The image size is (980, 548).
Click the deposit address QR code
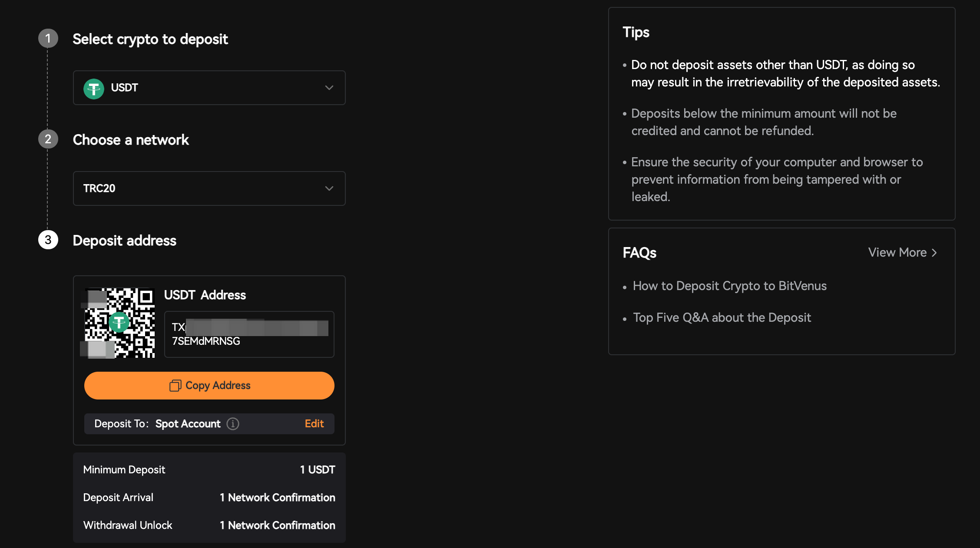[x=120, y=323]
